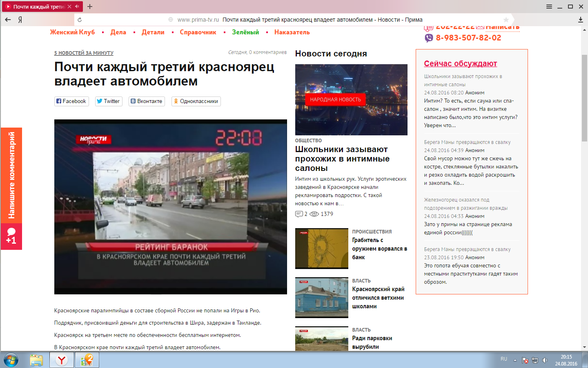The height and width of the screenshot is (368, 588).
Task: Share article on Facebook
Action: 71,101
